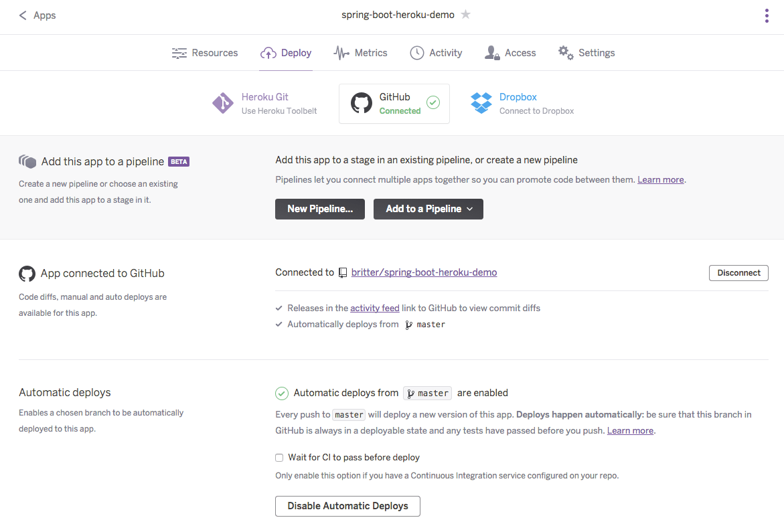Expand the Add to a Pipeline dropdown
784x532 pixels.
pyautogui.click(x=428, y=209)
